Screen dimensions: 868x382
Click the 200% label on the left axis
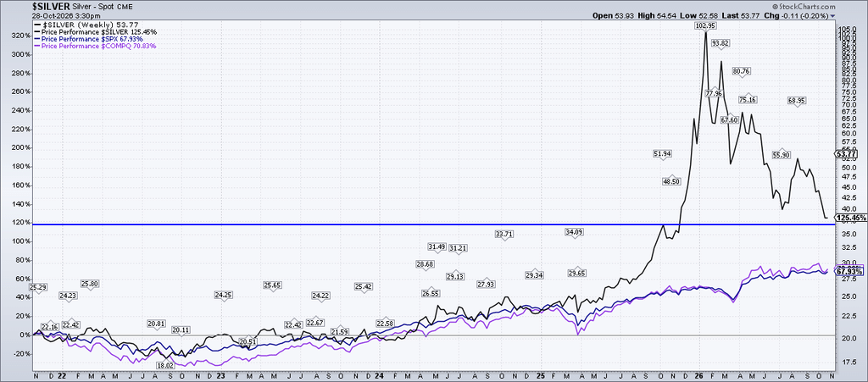[19, 148]
